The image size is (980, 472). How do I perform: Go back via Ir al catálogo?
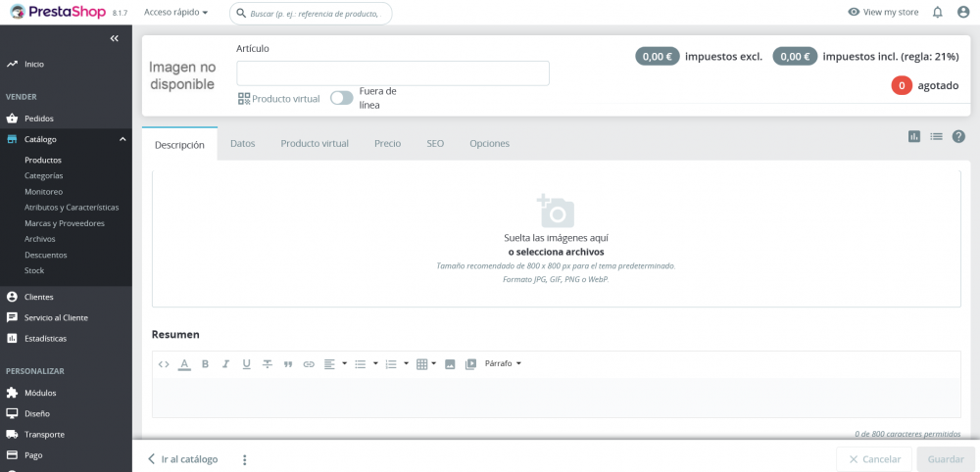[182, 459]
